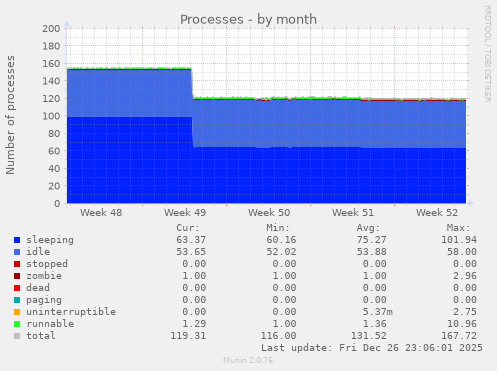Click the 'Last update' timestamp line
This screenshot has height=371, width=497.
(x=372, y=348)
